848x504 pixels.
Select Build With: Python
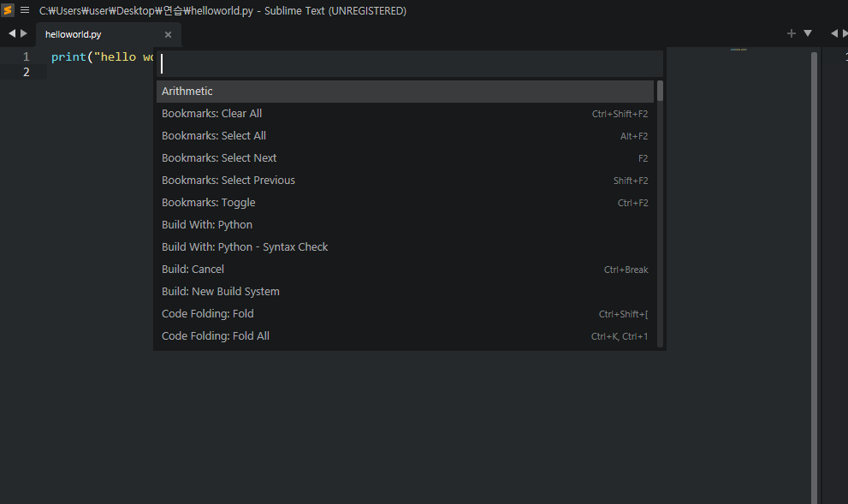pyautogui.click(x=405, y=224)
